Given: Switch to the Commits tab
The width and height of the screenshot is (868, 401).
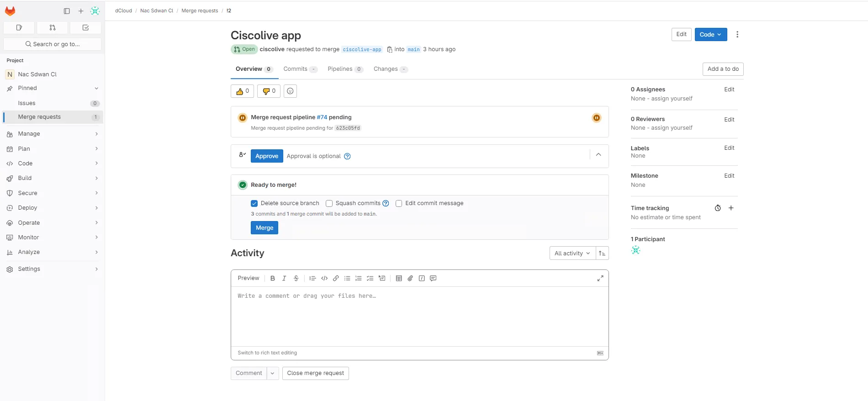Looking at the screenshot, I should (x=295, y=69).
